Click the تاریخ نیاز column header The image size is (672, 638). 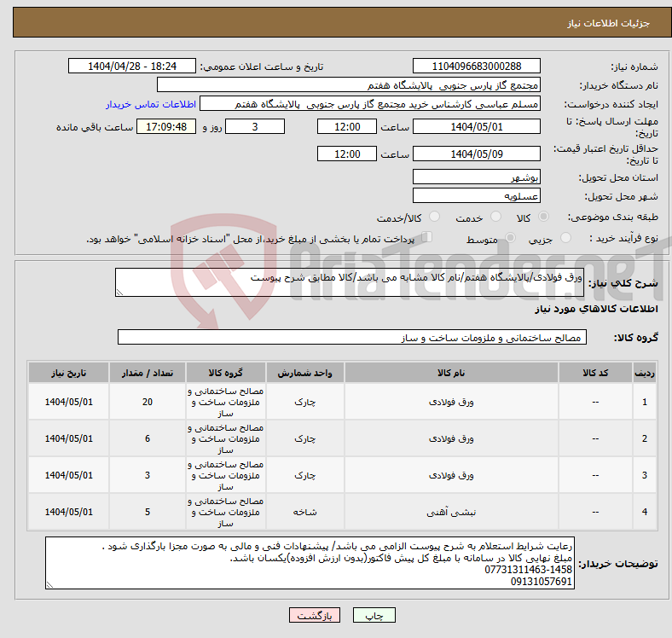tap(68, 373)
